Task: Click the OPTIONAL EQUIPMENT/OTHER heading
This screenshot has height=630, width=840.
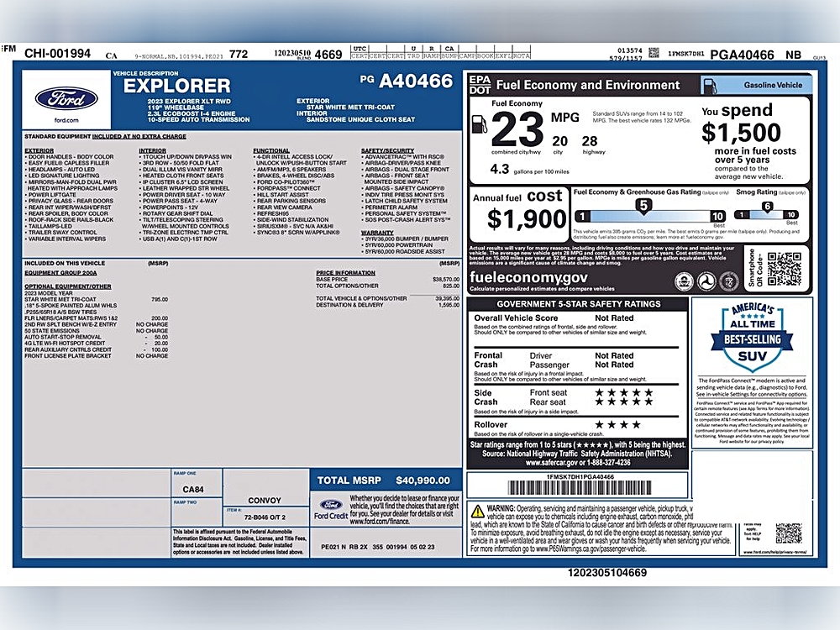Action: point(68,286)
